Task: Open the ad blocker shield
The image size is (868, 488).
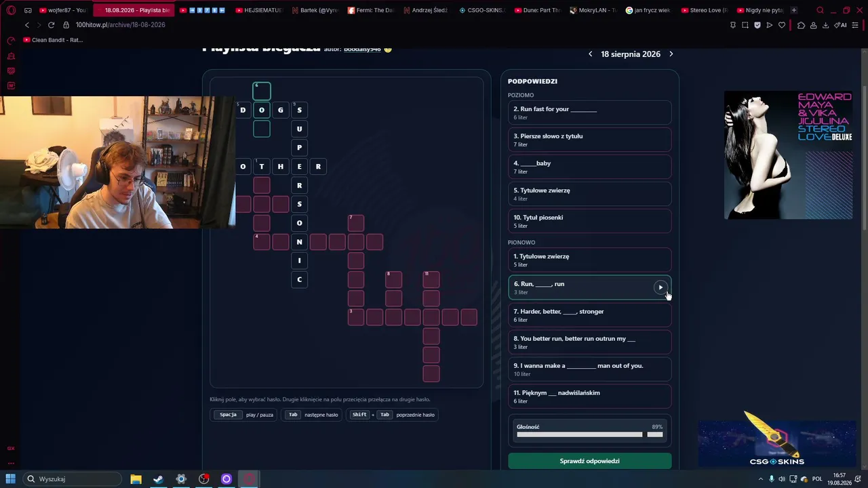Action: (757, 25)
